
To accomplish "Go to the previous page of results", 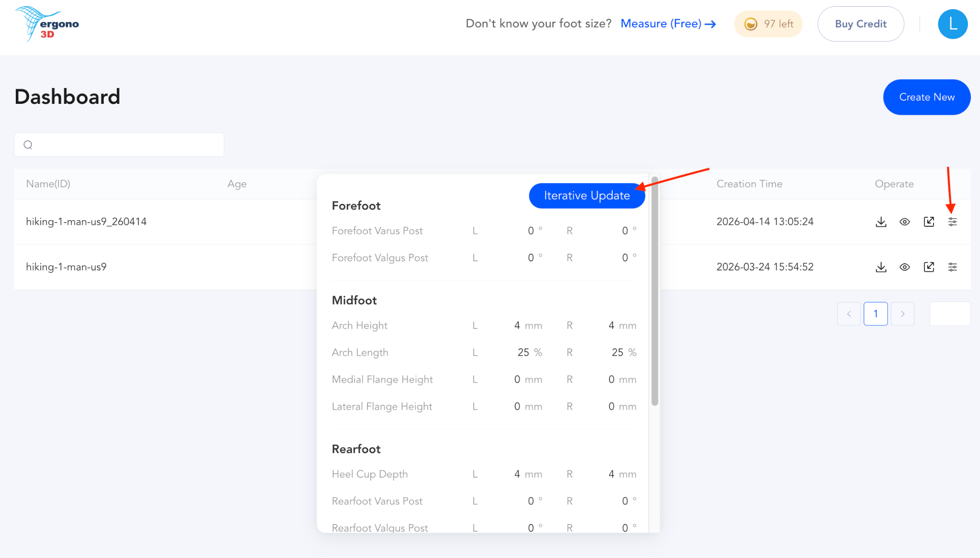I will 849,313.
